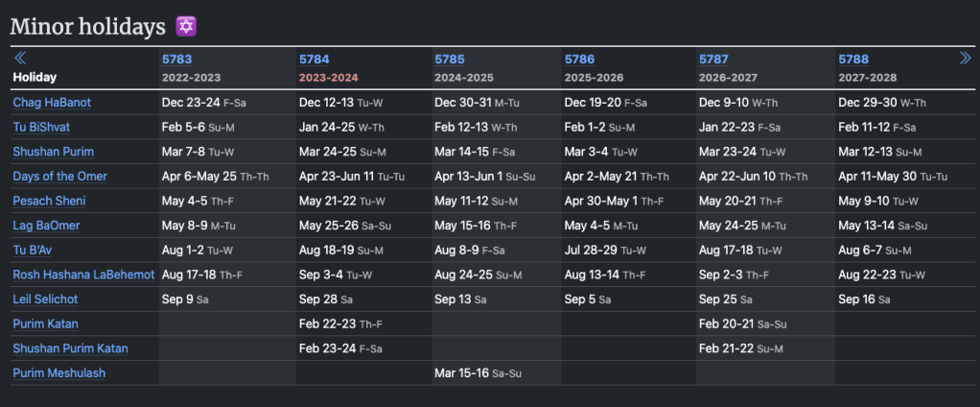This screenshot has width=980, height=407.
Task: Open the 5788 year header link
Action: pyautogui.click(x=852, y=60)
